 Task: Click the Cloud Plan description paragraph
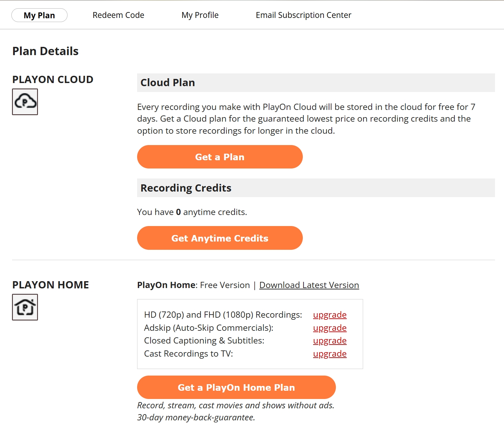point(306,119)
